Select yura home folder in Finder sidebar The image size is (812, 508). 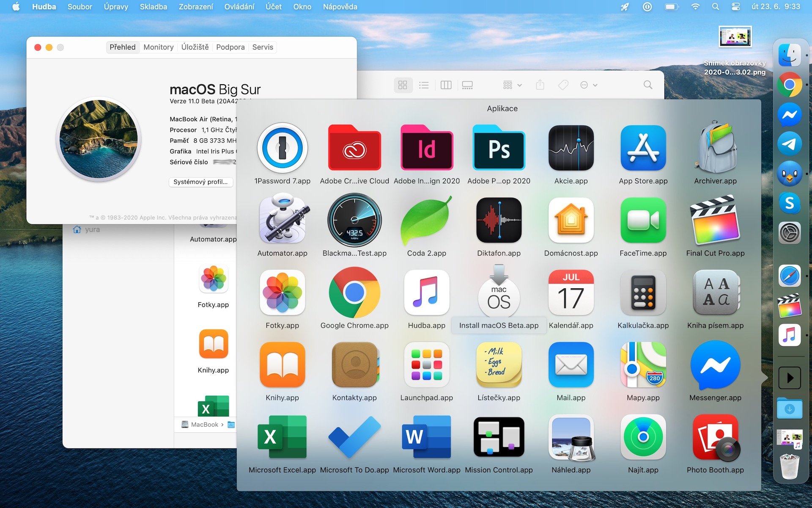[x=87, y=229]
